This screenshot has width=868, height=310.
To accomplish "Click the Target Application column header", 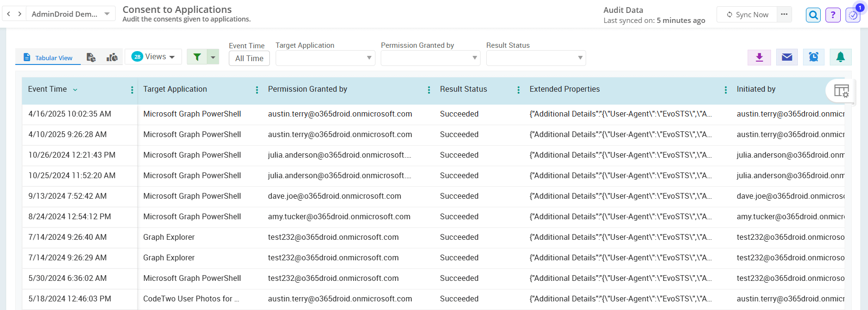I will pos(175,89).
